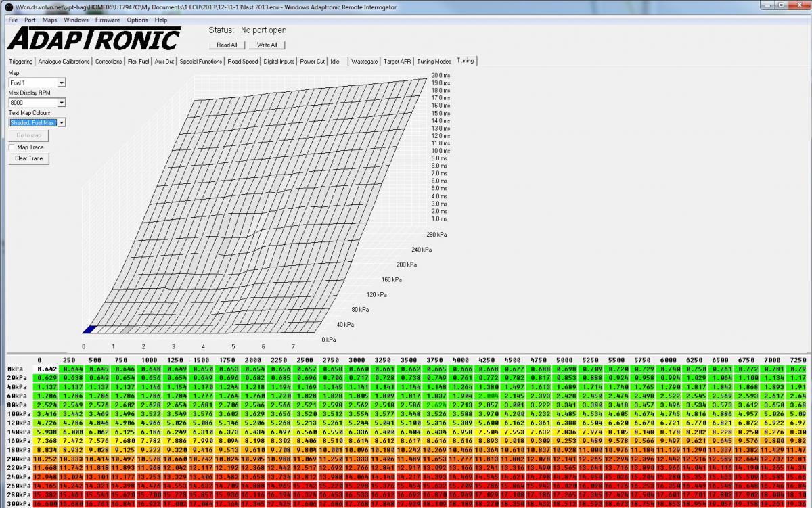Enable the Map Trace checkbox
Viewport: 812px width, 508px height.
point(12,147)
